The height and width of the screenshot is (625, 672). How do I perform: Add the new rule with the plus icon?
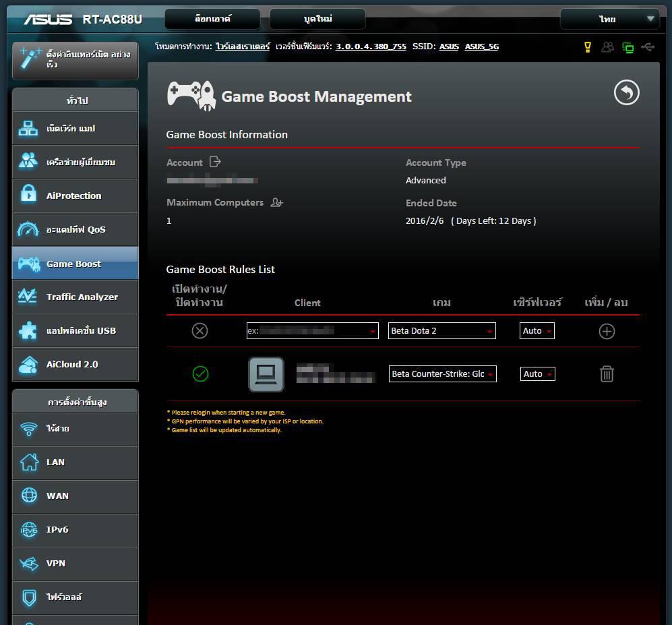coord(607,331)
